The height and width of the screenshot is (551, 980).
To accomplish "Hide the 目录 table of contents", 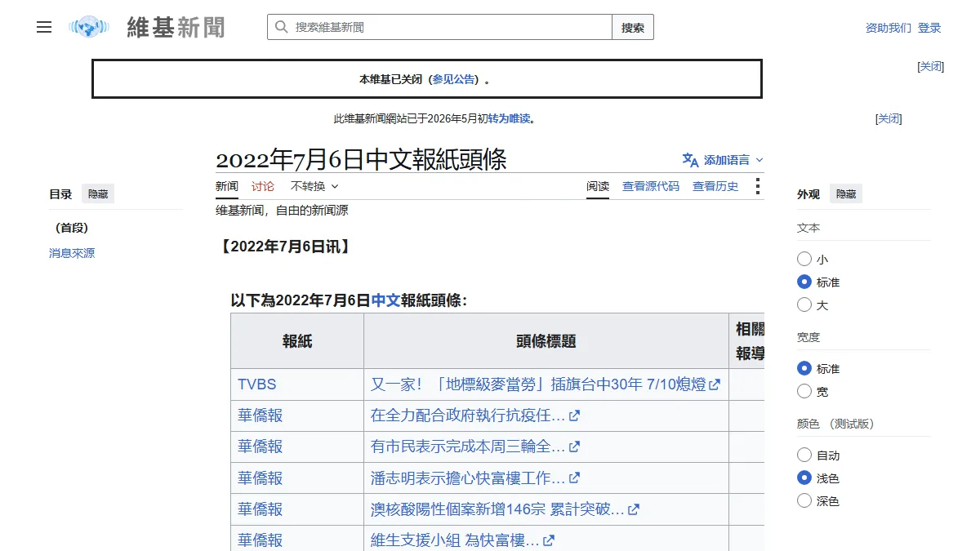I will pos(98,194).
